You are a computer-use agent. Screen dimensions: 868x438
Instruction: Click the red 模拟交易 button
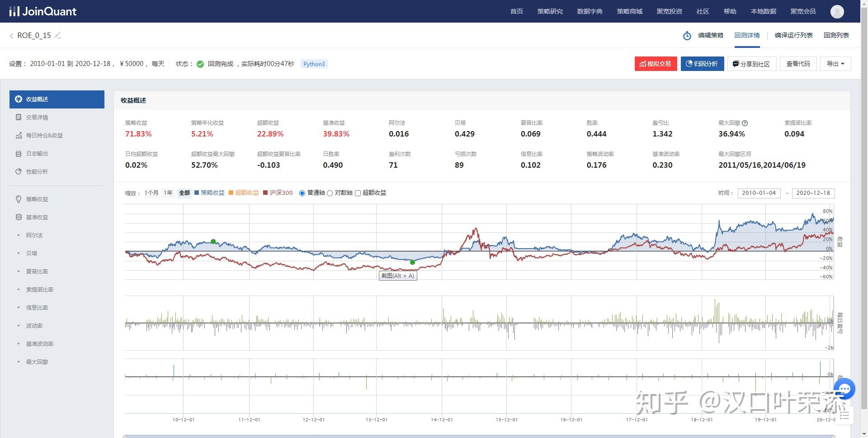point(656,64)
